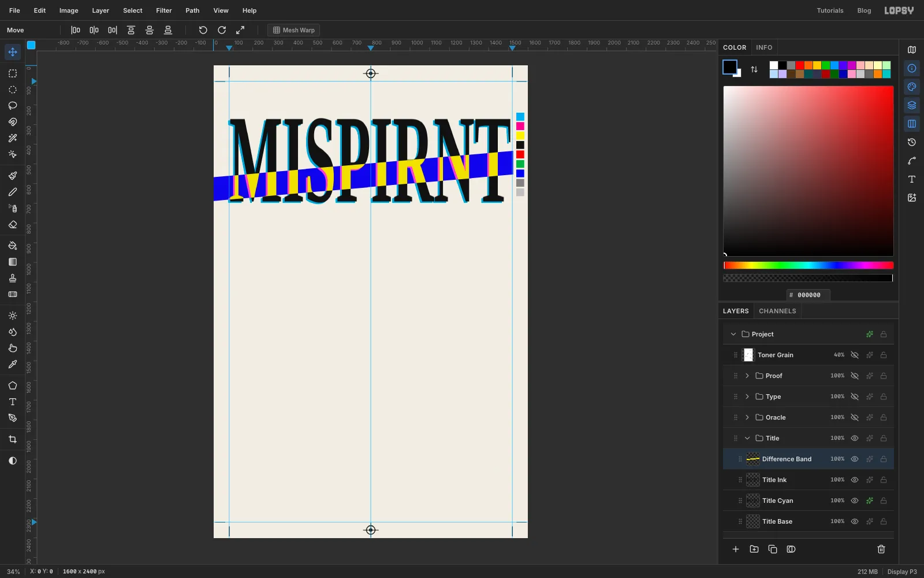Viewport: 924px width, 578px height.
Task: Select the Eyedropper tool
Action: [13, 364]
